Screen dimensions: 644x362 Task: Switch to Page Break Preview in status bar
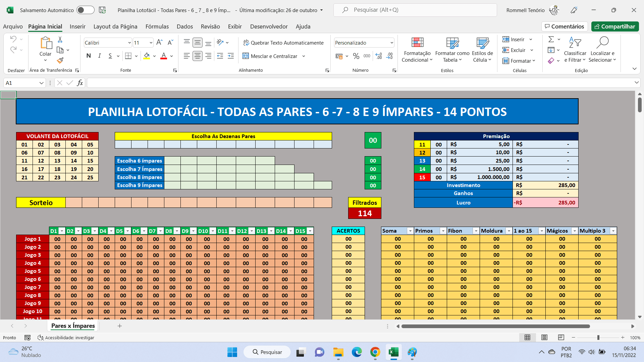561,337
